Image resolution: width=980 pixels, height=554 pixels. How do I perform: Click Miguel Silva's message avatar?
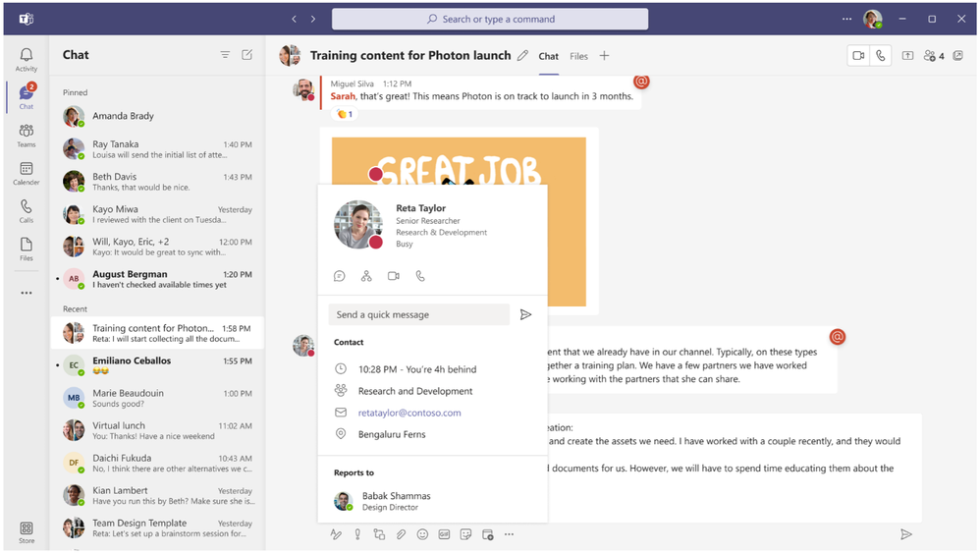tap(303, 89)
